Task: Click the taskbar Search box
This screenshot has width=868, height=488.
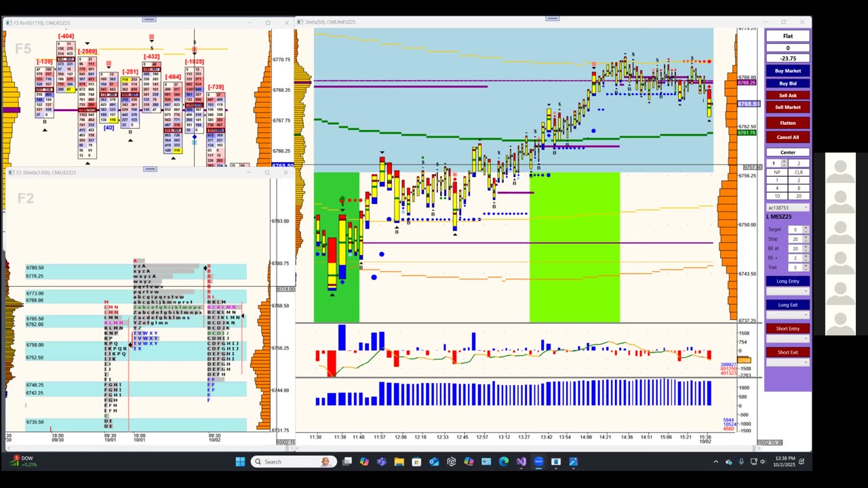Action: point(294,462)
